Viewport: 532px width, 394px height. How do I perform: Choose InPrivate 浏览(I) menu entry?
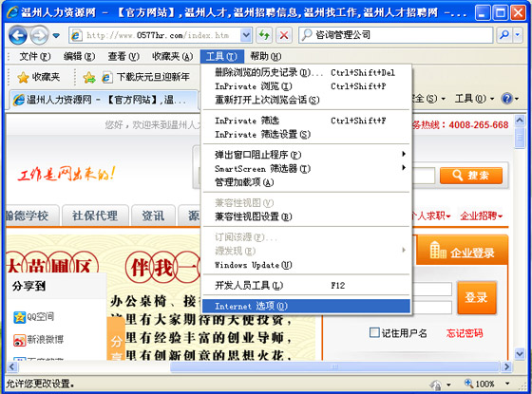click(x=306, y=86)
